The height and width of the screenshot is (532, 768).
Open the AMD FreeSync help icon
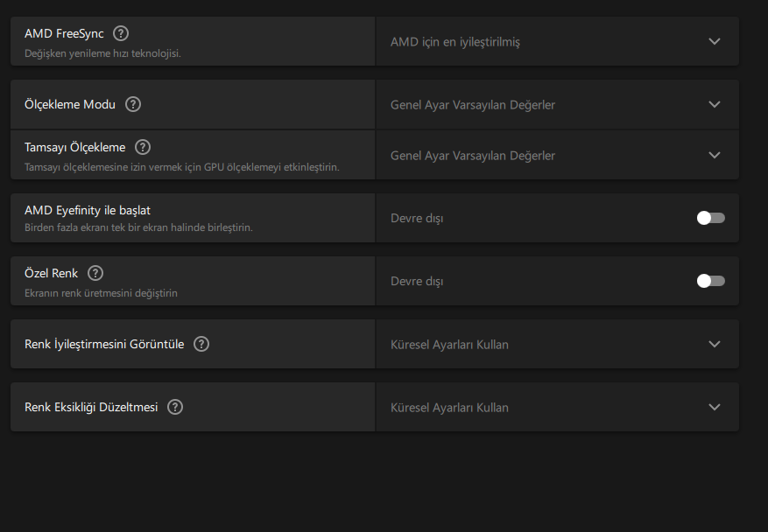point(121,33)
